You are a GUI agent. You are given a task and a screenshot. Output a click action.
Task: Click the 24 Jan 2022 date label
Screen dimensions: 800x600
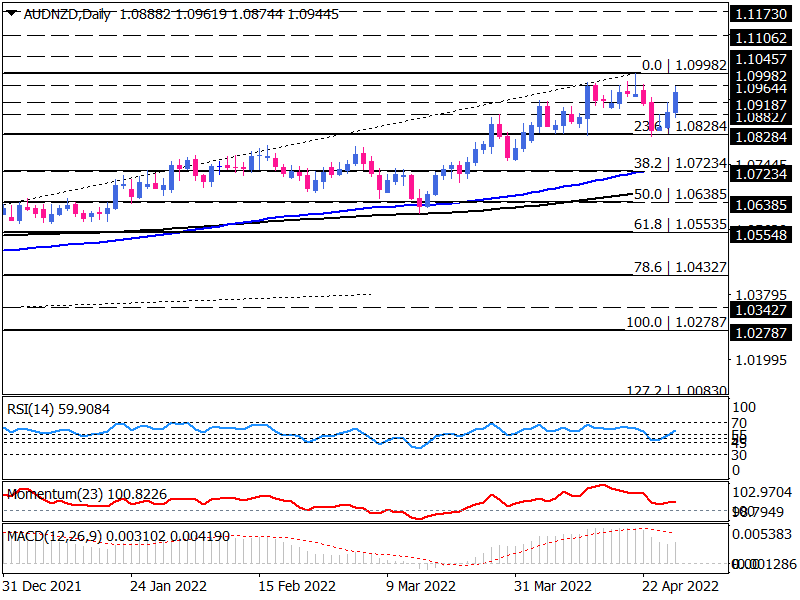click(x=168, y=586)
